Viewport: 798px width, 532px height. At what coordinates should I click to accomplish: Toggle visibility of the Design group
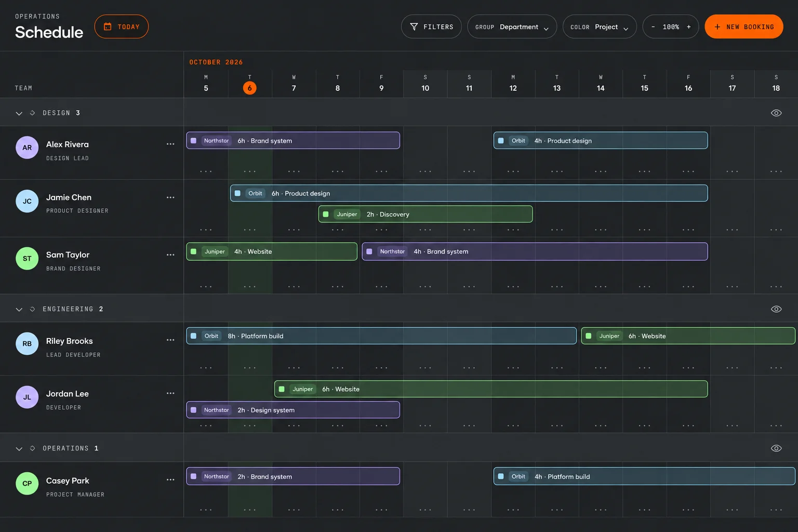pyautogui.click(x=776, y=113)
